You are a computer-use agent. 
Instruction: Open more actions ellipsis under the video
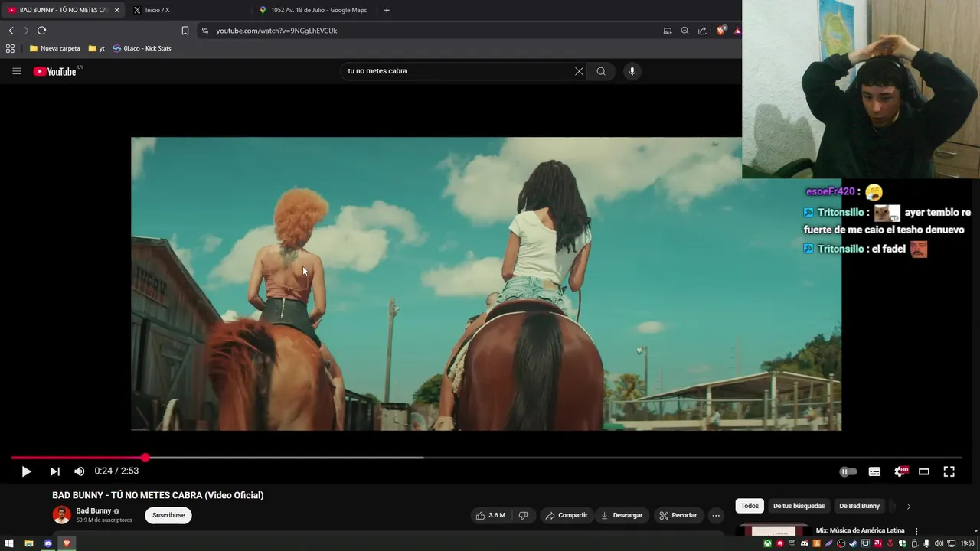tap(716, 515)
